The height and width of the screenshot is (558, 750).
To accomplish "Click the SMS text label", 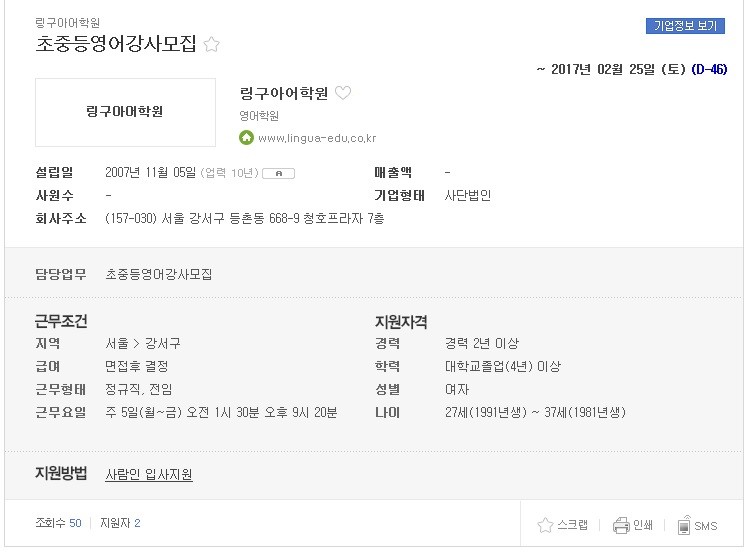I will pos(706,526).
